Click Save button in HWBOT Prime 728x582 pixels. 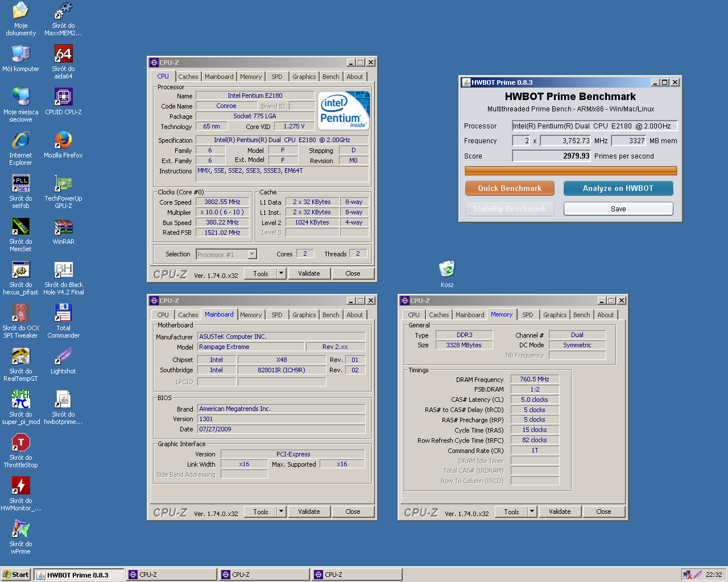[618, 209]
